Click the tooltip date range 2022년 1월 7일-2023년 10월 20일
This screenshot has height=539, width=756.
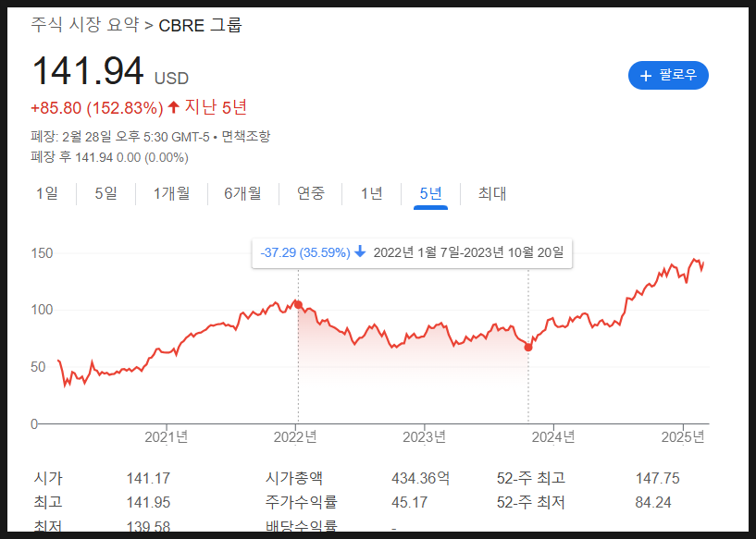(x=468, y=252)
